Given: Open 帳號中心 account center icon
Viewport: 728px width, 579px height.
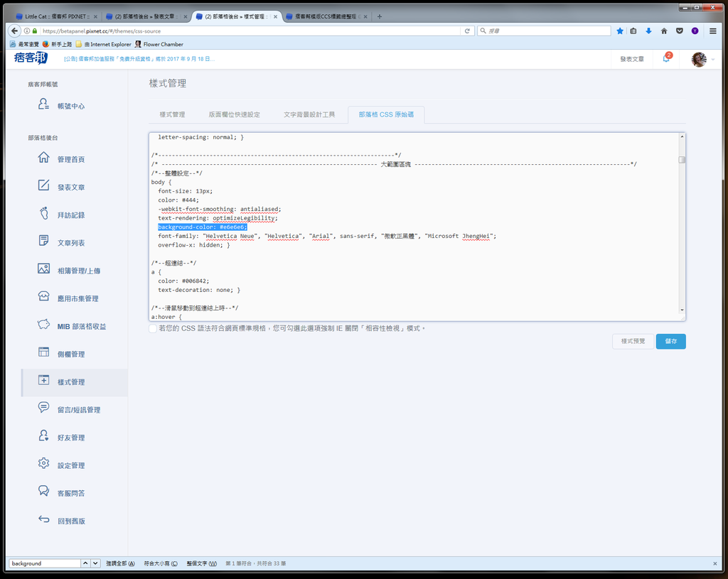Looking at the screenshot, I should [43, 104].
